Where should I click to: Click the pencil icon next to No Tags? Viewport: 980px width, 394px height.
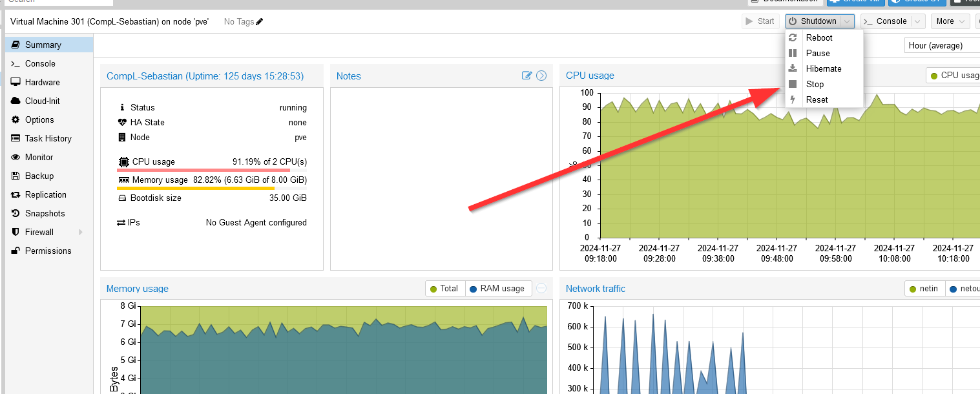point(260,22)
